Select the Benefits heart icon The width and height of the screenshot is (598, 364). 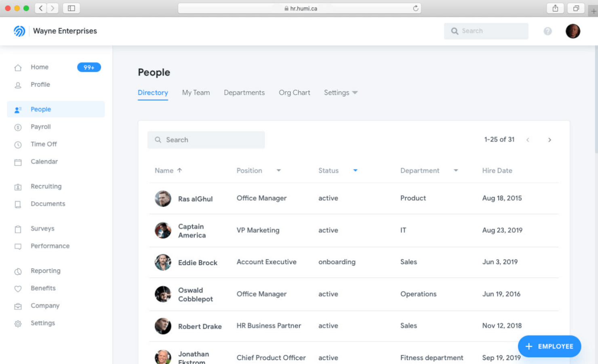coord(18,288)
